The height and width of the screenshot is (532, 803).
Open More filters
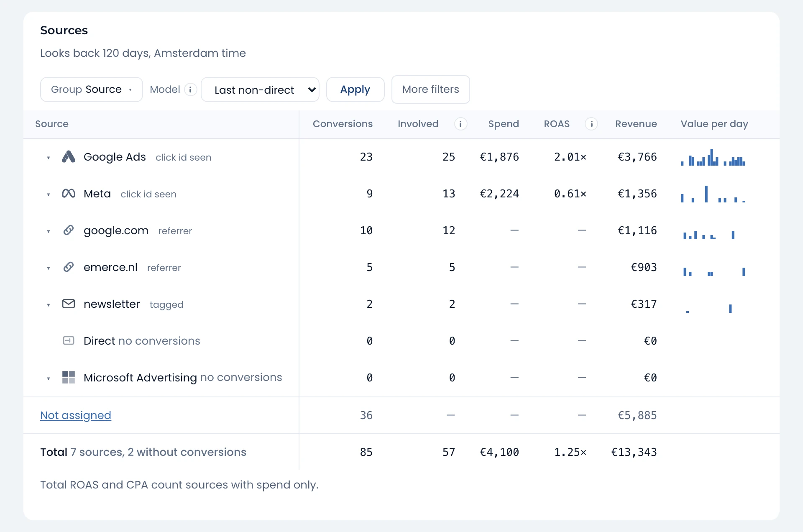(430, 90)
